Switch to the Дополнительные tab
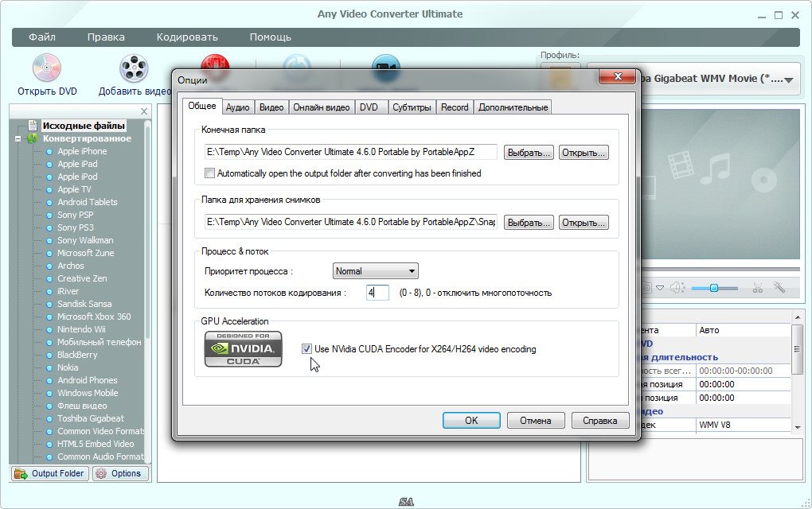Image resolution: width=812 pixels, height=509 pixels. [513, 107]
